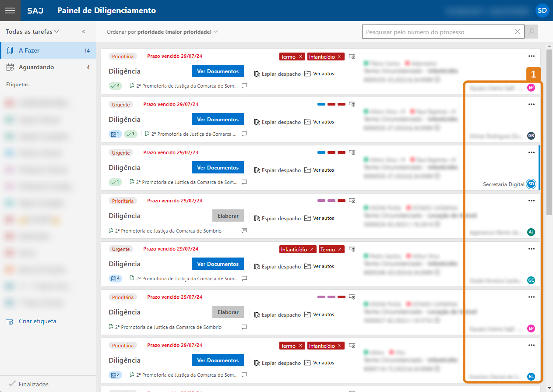Open three-dot menu of first task card
553x392 pixels.
[532, 56]
